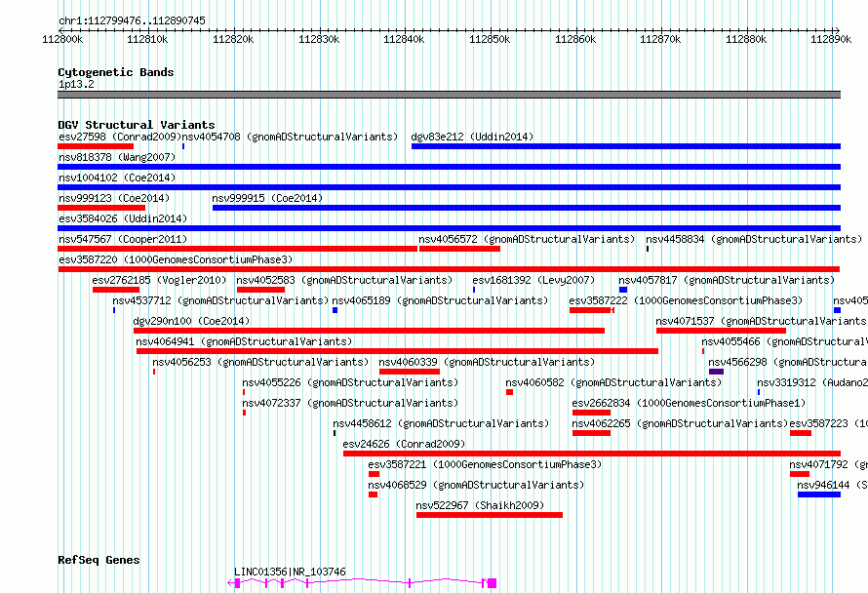Select nsv4056572 gnomAD variant label
The height and width of the screenshot is (593, 868).
point(527,239)
